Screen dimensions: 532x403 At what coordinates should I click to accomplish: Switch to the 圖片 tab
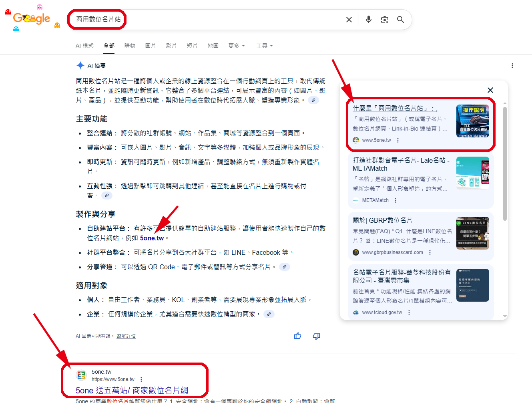coord(151,46)
